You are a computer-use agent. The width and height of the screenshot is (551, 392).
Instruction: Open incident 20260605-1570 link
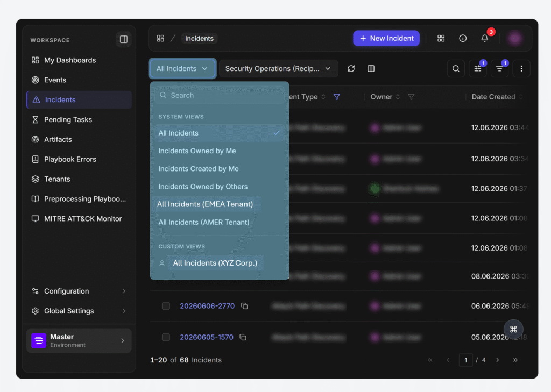(x=207, y=337)
